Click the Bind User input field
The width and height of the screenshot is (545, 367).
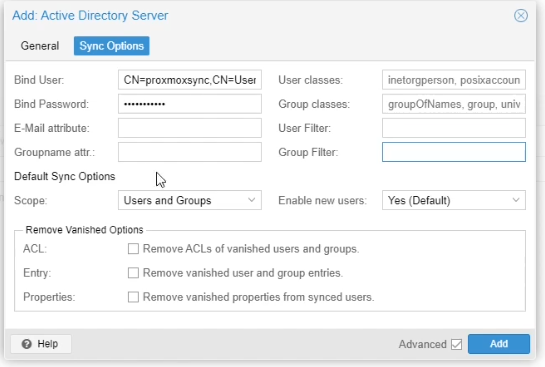[190, 80]
